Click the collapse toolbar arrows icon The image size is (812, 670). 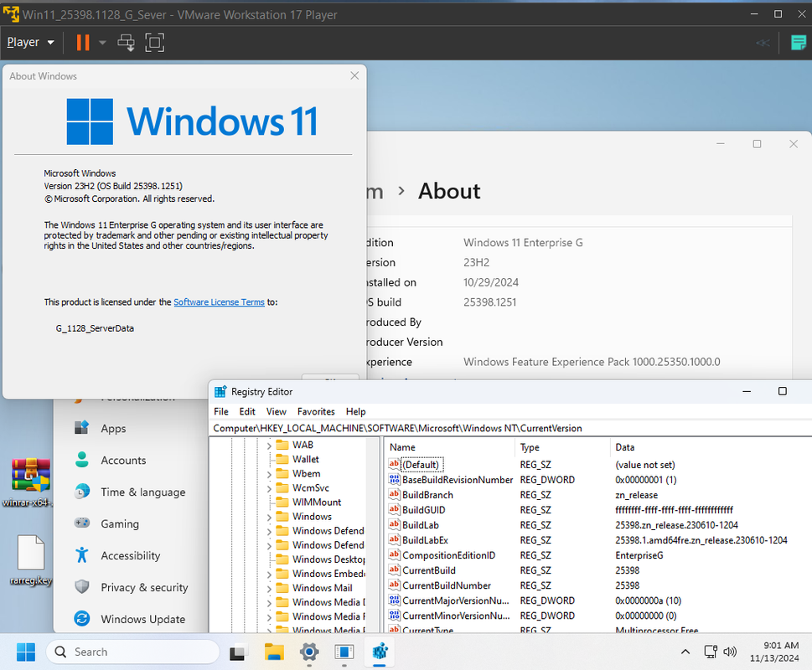(763, 43)
